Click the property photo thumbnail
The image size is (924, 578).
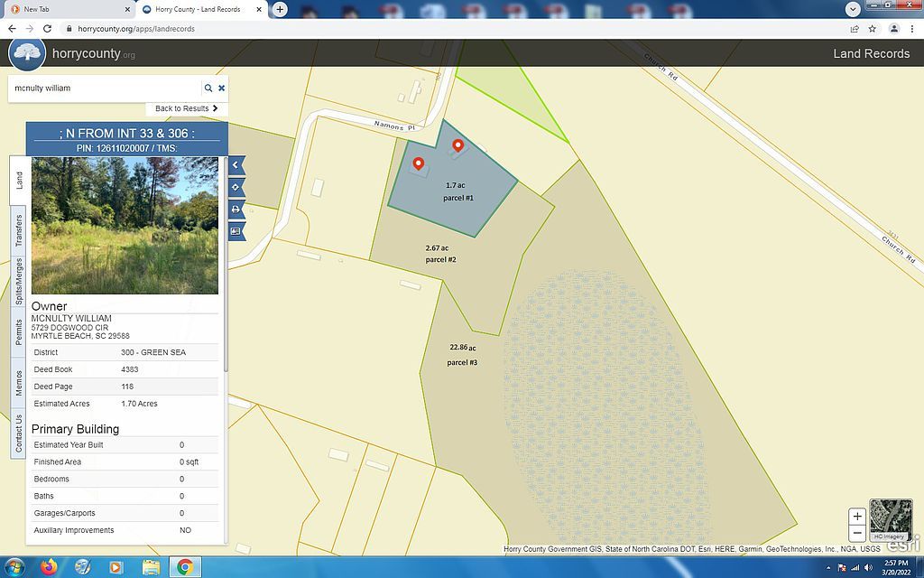pos(125,226)
